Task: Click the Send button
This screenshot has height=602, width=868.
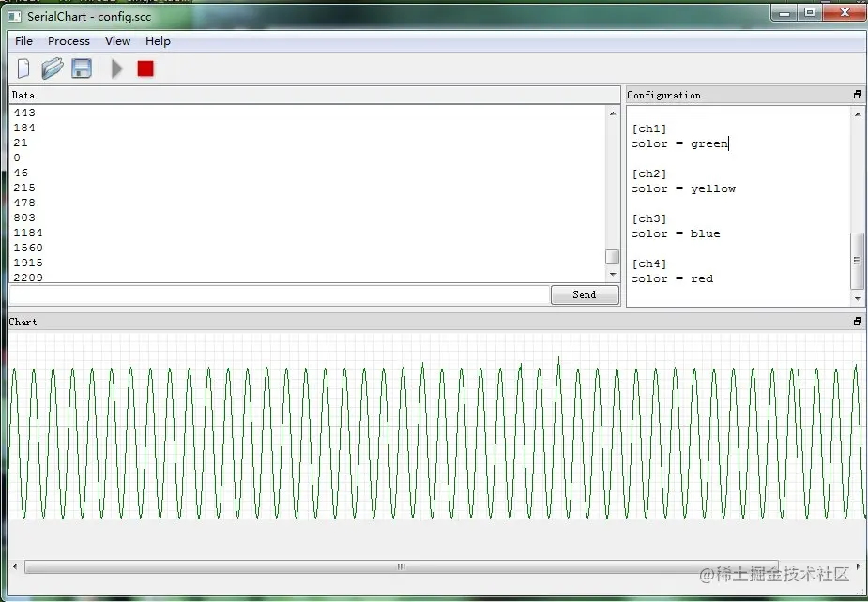Action: pyautogui.click(x=585, y=295)
